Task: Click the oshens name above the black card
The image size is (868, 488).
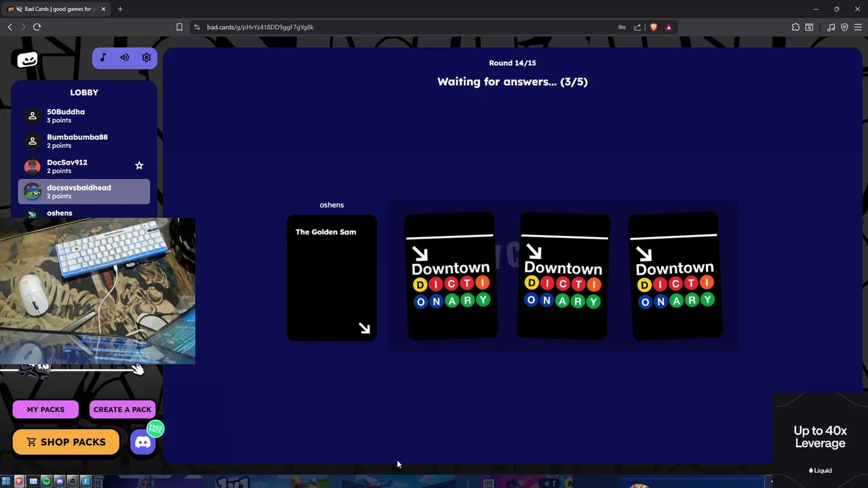Action: pyautogui.click(x=332, y=205)
